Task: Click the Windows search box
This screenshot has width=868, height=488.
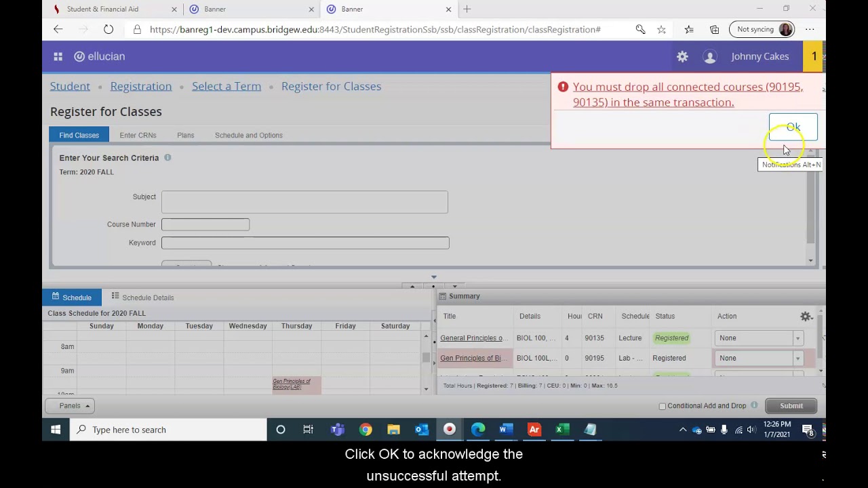Action: click(x=168, y=430)
